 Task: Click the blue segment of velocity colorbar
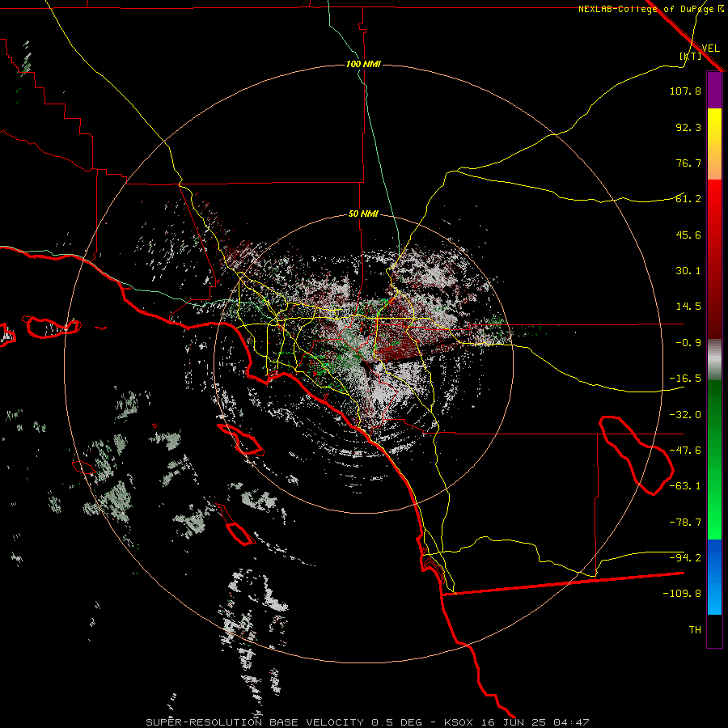(714, 577)
